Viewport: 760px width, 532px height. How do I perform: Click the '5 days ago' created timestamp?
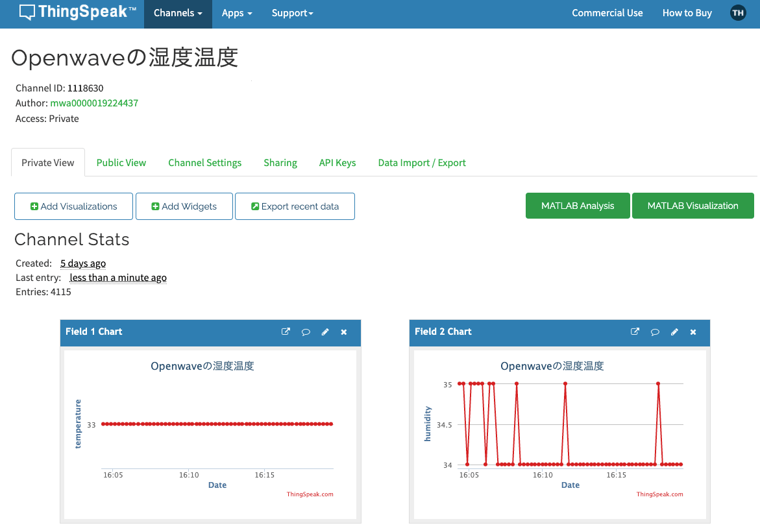pyautogui.click(x=83, y=263)
